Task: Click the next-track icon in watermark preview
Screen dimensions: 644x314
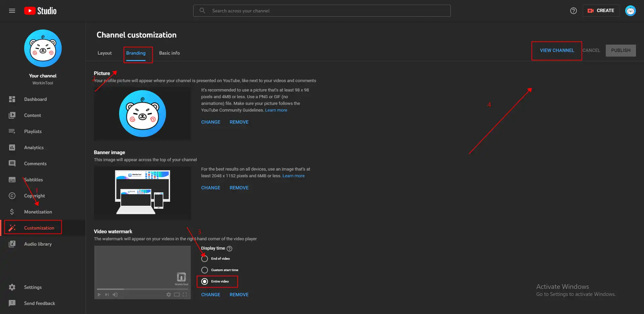Action: click(x=107, y=295)
